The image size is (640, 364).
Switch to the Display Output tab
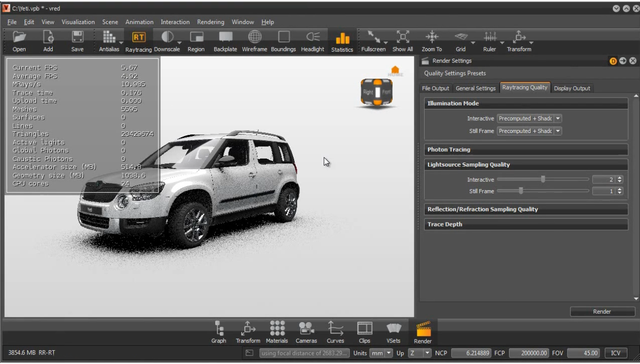tap(572, 88)
